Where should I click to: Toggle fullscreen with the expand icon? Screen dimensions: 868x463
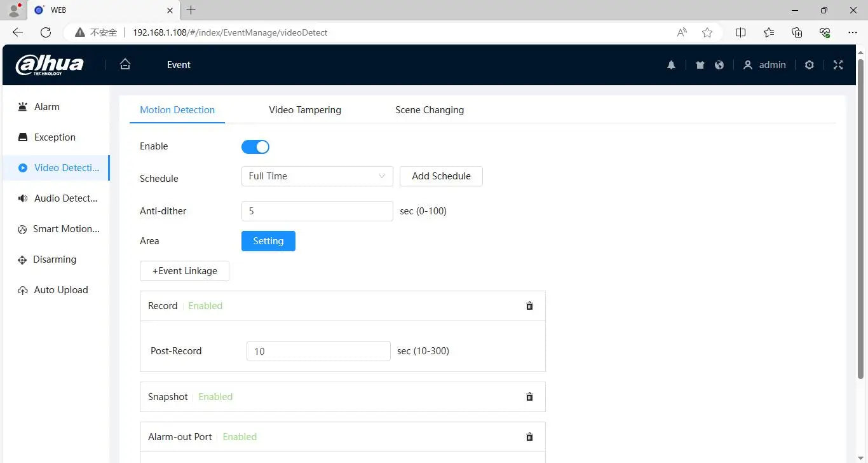pyautogui.click(x=838, y=65)
